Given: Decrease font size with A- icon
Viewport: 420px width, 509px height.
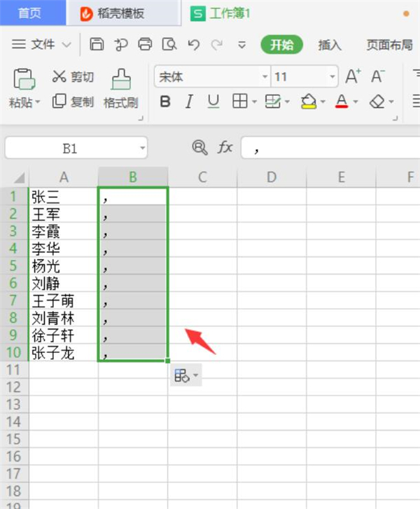Looking at the screenshot, I should coord(377,76).
